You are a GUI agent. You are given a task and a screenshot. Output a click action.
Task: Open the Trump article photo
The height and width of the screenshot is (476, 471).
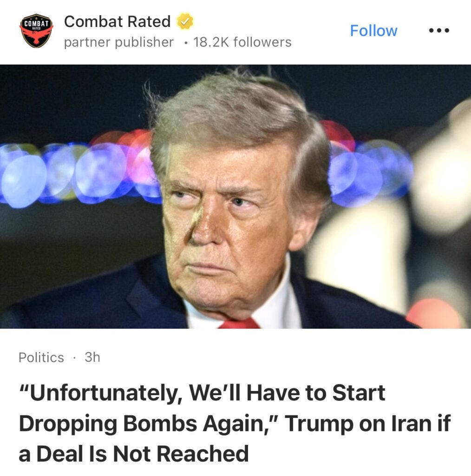click(x=235, y=197)
